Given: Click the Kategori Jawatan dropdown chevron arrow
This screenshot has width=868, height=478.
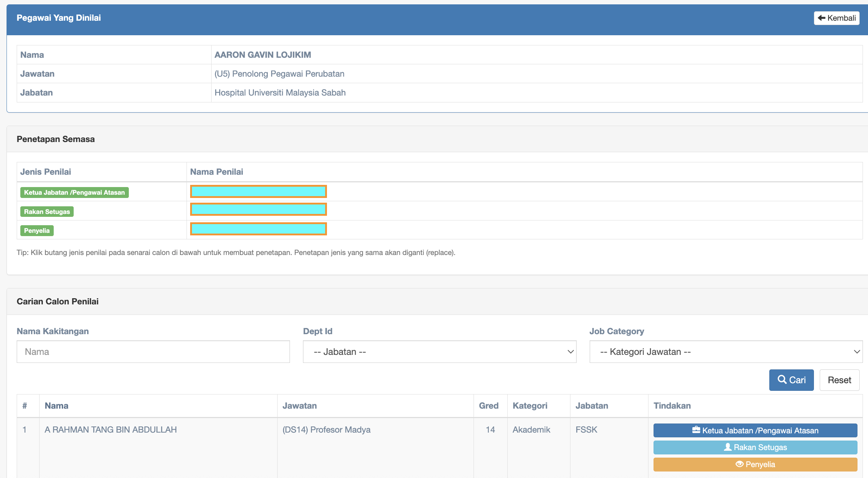Looking at the screenshot, I should [x=856, y=352].
